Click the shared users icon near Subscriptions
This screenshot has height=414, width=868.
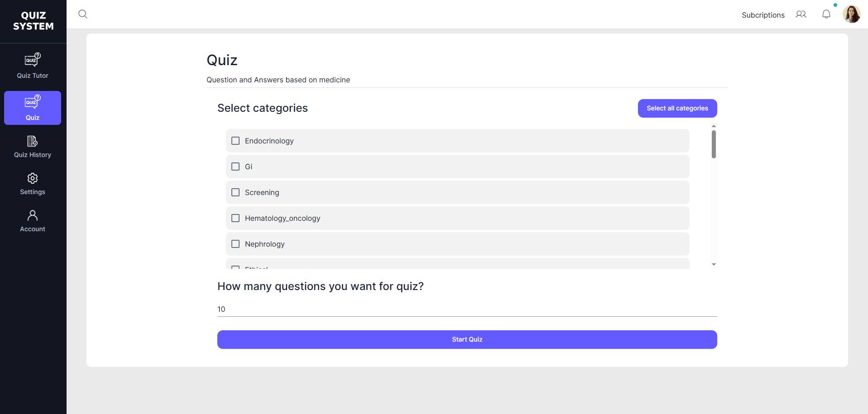click(801, 14)
